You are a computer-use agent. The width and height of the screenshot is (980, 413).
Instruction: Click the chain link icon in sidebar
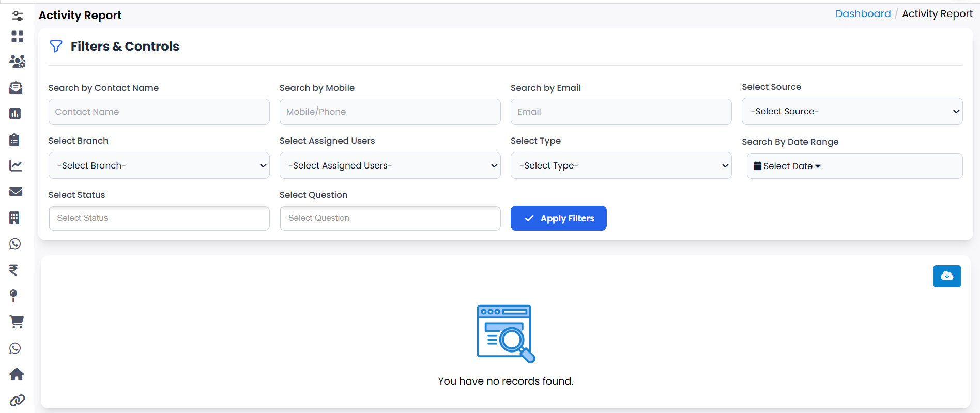tap(17, 401)
